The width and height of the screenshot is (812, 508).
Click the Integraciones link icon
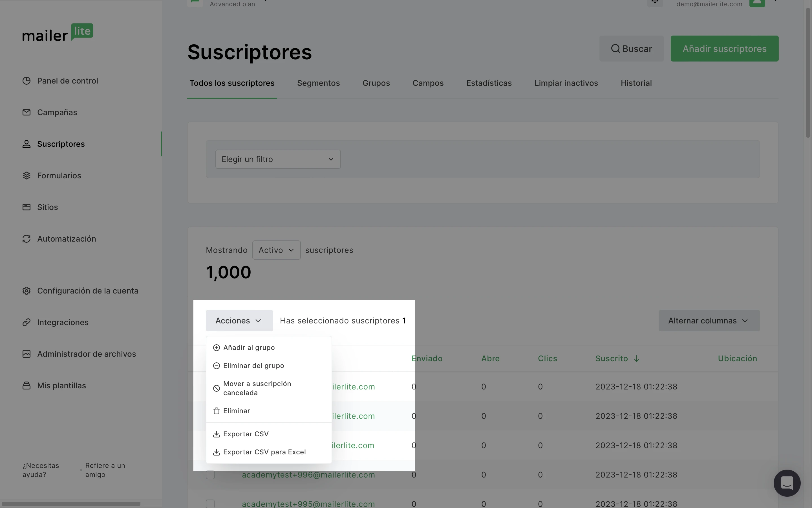[x=27, y=322]
